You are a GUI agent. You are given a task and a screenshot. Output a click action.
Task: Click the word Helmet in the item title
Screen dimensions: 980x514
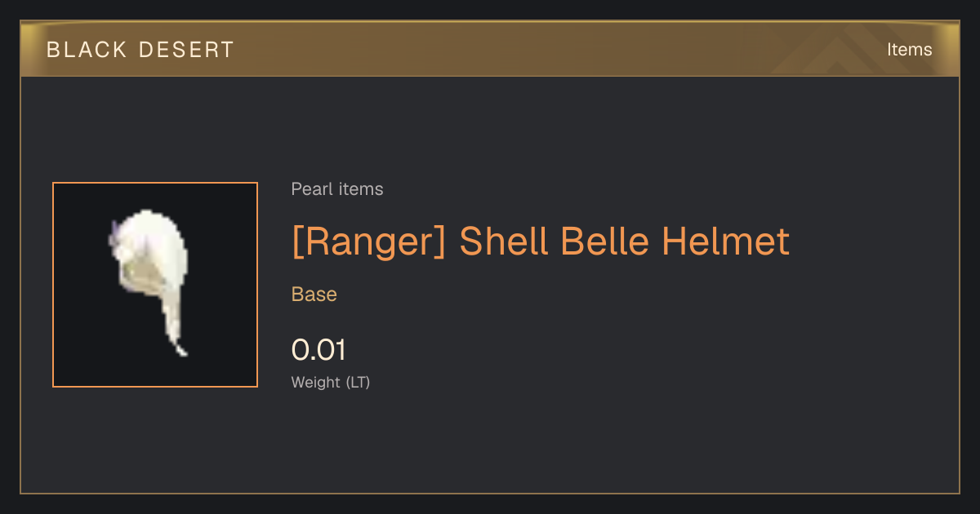725,241
